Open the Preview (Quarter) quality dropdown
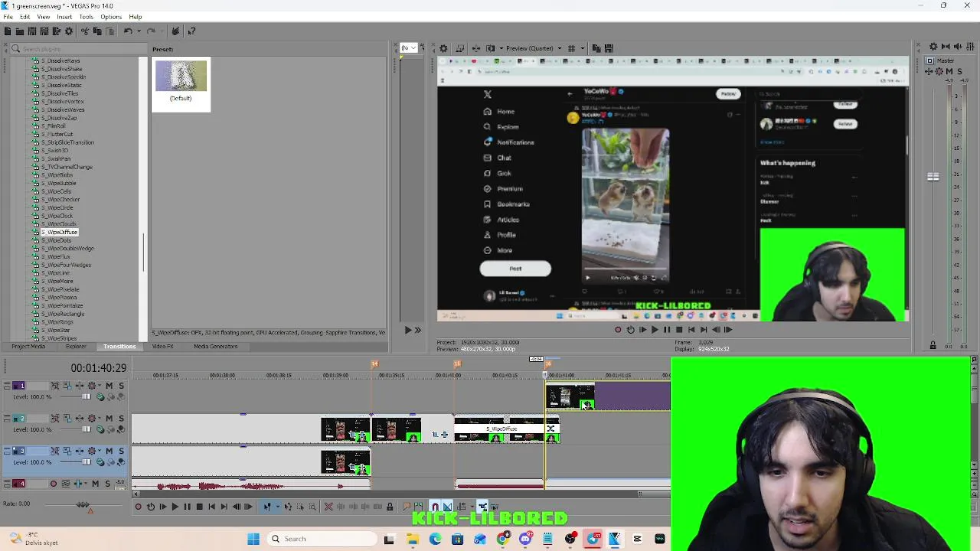 560,48
